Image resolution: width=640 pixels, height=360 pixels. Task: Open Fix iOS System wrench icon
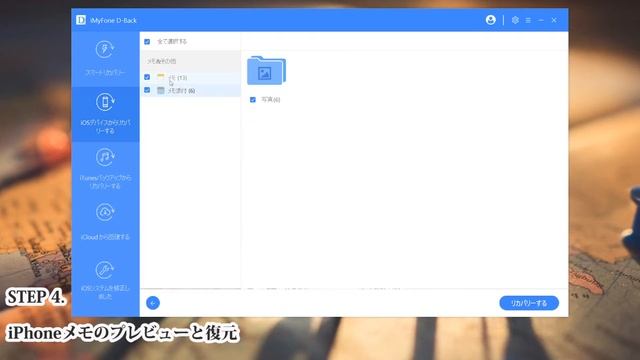point(105,270)
